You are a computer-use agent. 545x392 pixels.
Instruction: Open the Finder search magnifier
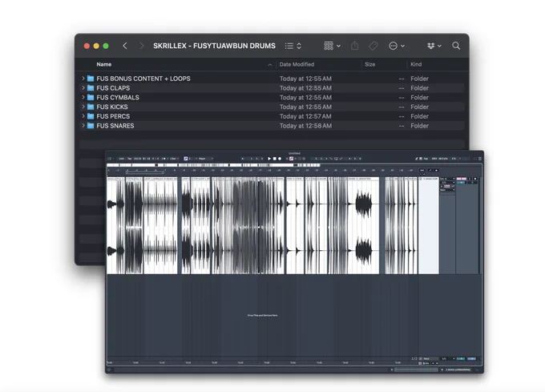coord(456,46)
